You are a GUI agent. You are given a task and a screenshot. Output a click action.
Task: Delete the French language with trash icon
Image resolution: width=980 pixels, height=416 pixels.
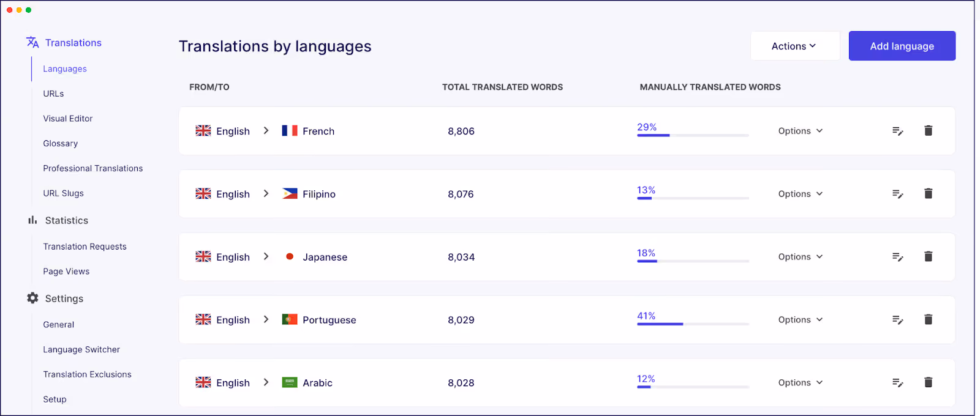[928, 130]
